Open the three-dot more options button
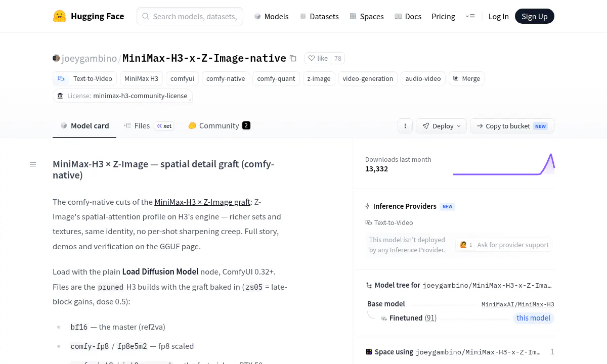The height and width of the screenshot is (364, 607). [405, 126]
